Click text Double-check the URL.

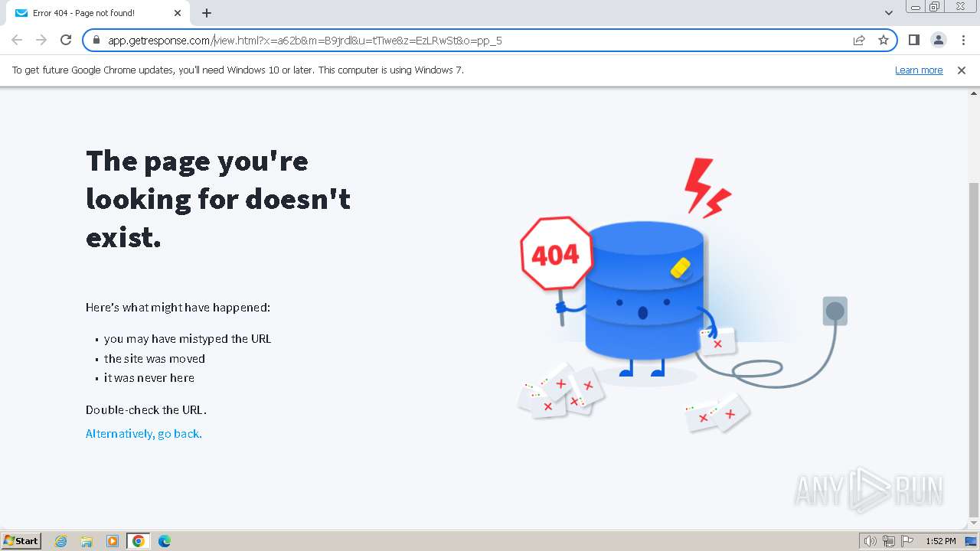tap(146, 410)
